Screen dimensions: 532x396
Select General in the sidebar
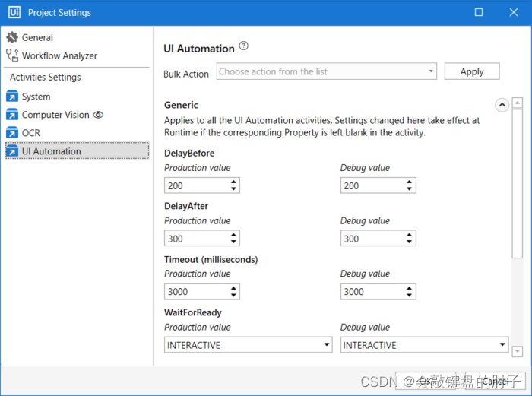(37, 38)
